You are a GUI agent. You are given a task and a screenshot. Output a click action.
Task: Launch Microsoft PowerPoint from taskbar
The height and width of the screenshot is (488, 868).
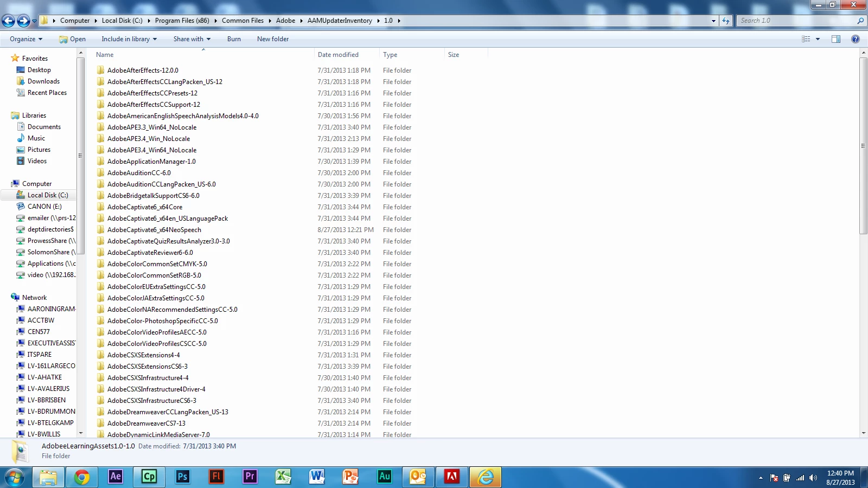click(x=351, y=477)
